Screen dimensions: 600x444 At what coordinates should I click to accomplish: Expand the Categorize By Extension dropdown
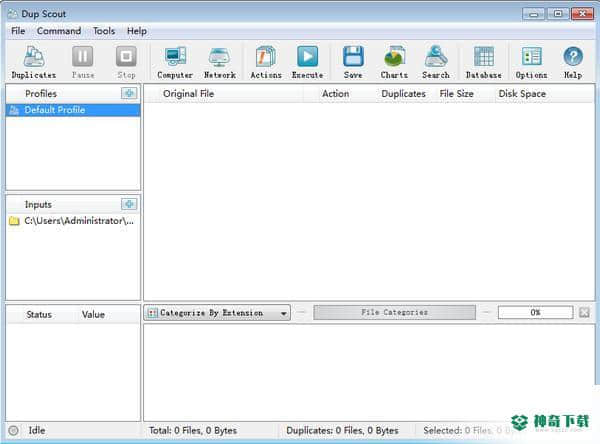point(217,313)
